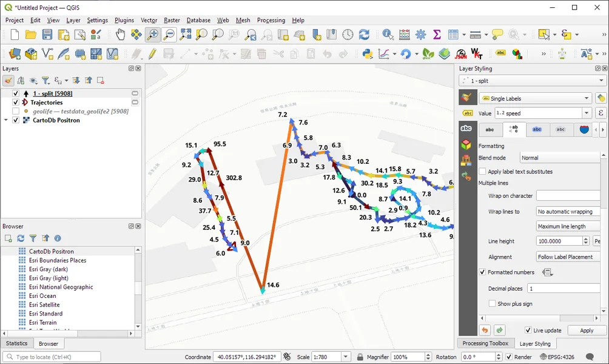Open the Alignment Follow Label Placement dropdown
Screen dimensions: 609x364
[568, 257]
